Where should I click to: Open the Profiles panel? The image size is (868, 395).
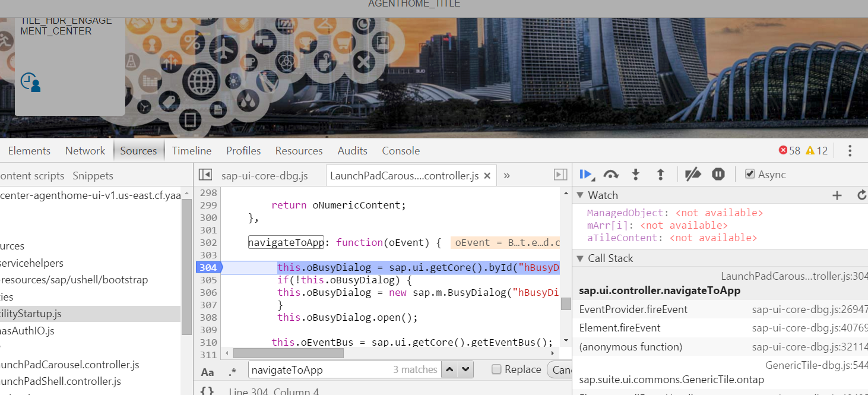(x=243, y=151)
